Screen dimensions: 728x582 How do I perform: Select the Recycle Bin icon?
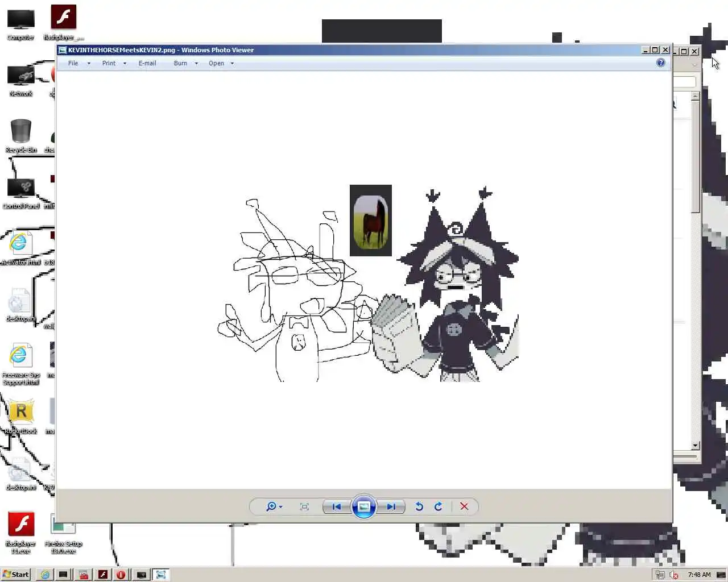tap(20, 135)
